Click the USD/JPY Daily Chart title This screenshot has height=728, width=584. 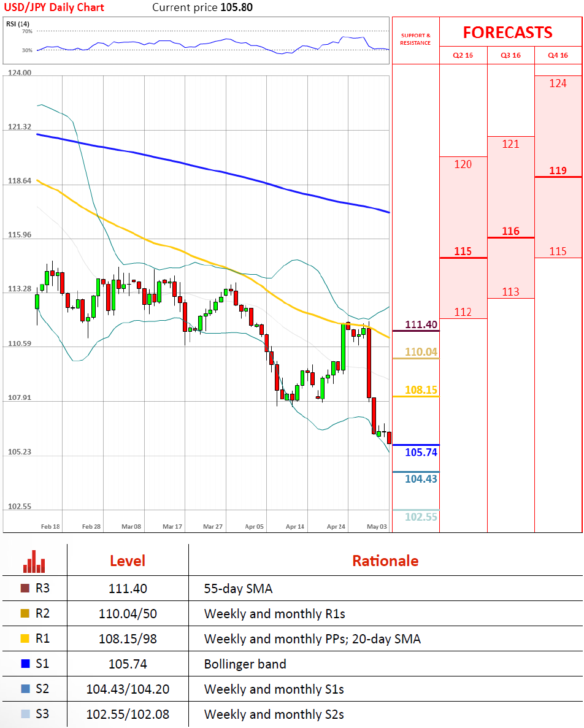(54, 7)
